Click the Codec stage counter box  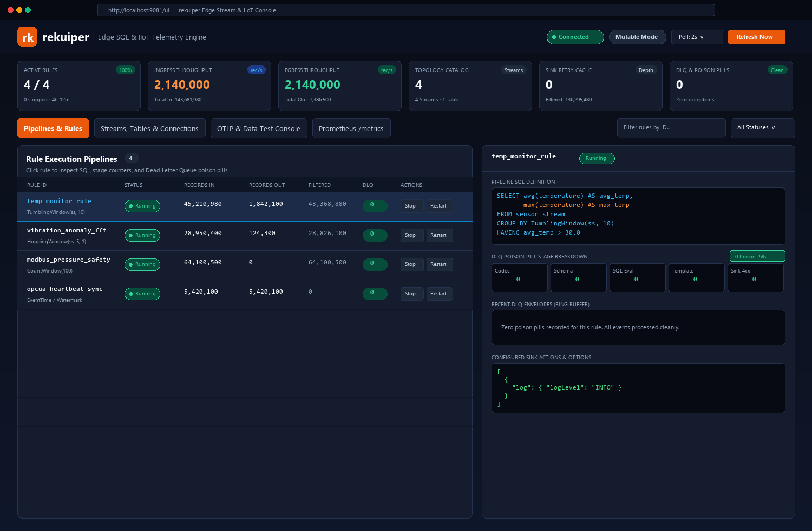point(519,277)
